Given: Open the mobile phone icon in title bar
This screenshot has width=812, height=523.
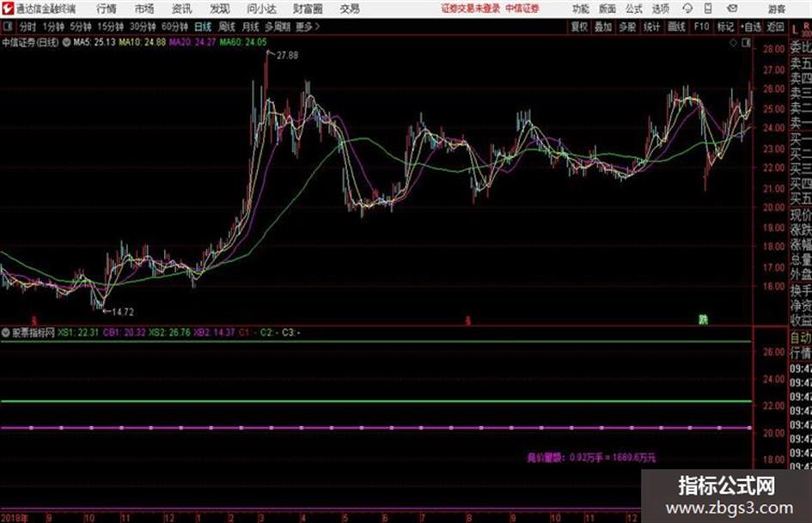Looking at the screenshot, I should (x=708, y=9).
